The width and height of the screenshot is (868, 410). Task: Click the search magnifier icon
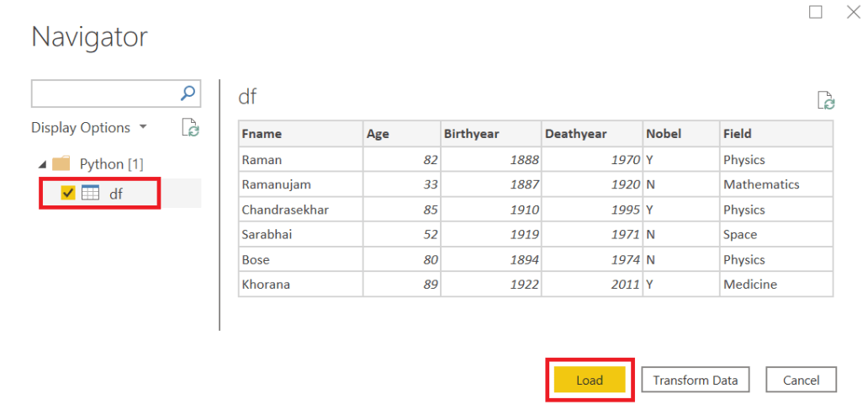click(x=188, y=93)
